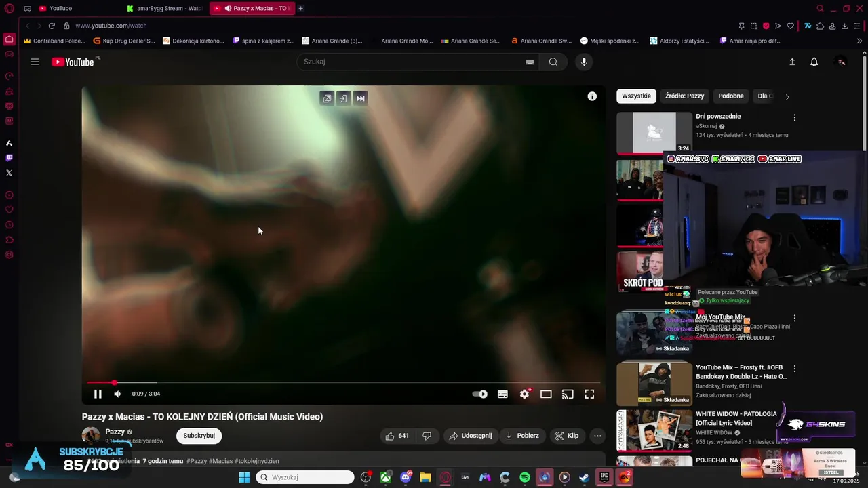This screenshot has height=488, width=868.
Task: Open the snapshot capture icon in toolbar
Action: coord(753,26)
